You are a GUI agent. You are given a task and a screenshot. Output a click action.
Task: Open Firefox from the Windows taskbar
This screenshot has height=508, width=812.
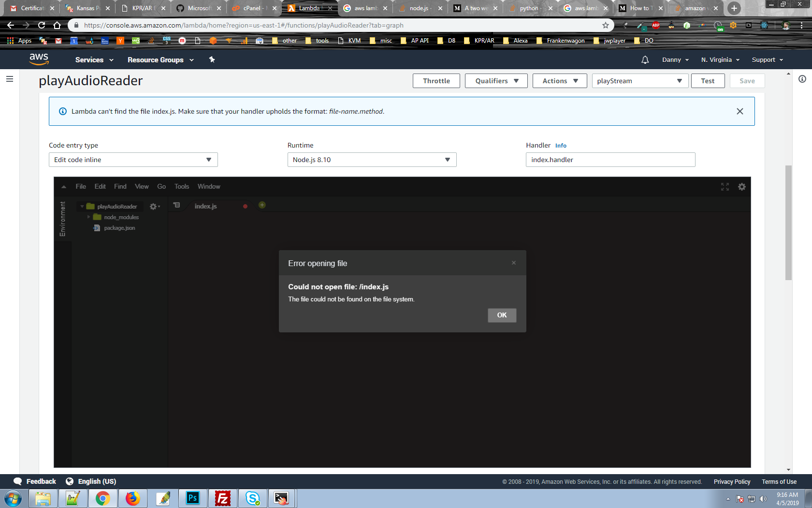[132, 498]
